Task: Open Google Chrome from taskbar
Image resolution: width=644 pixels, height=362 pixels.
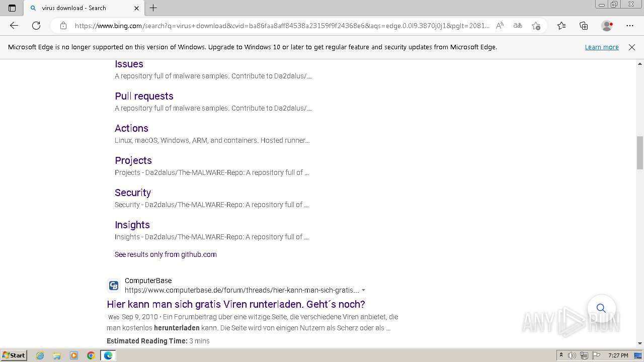Action: pyautogui.click(x=91, y=355)
